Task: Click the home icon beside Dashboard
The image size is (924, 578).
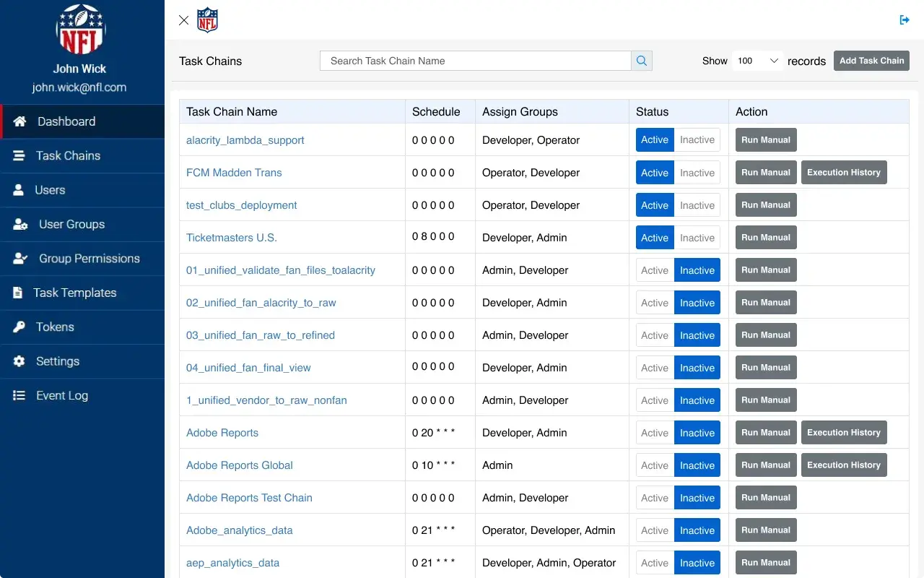Action: [x=20, y=121]
